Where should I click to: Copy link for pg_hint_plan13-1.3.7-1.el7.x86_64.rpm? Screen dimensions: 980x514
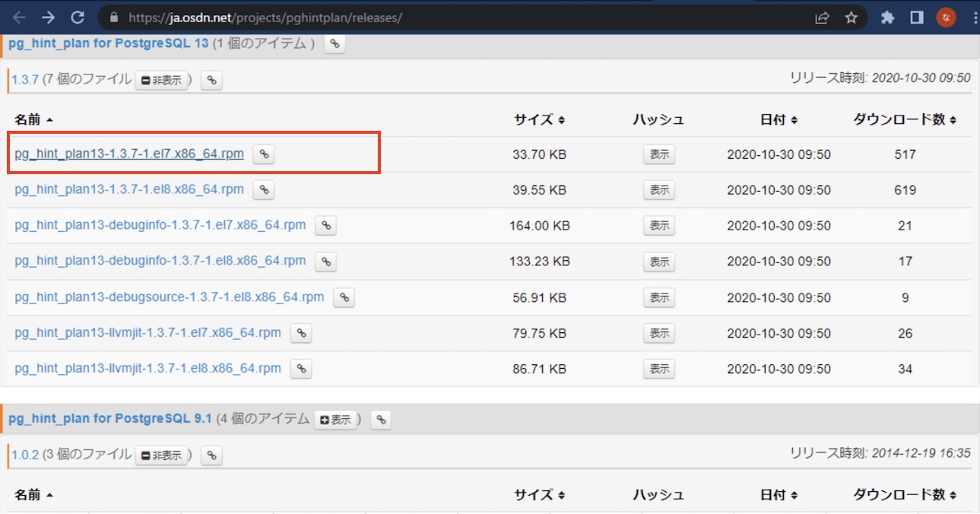point(264,154)
